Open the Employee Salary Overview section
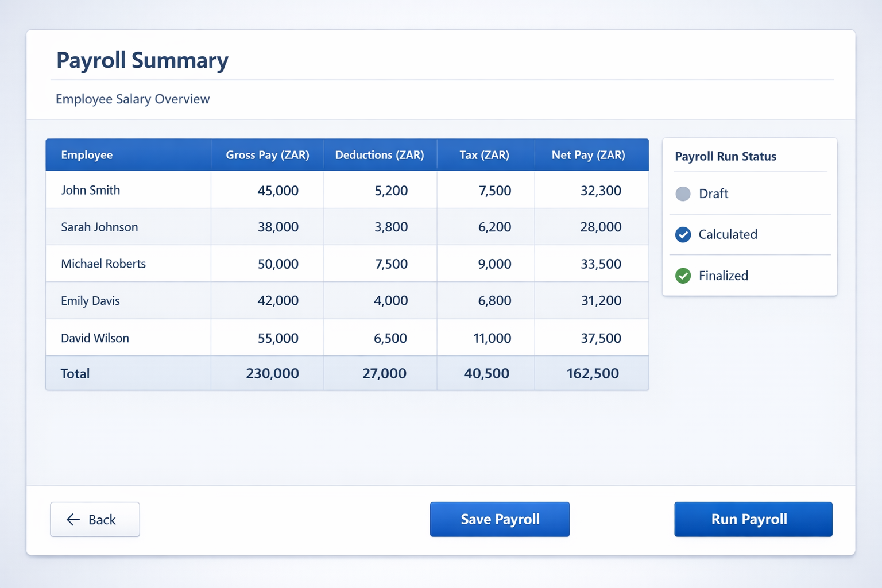Viewport: 882px width, 588px height. pos(133,99)
